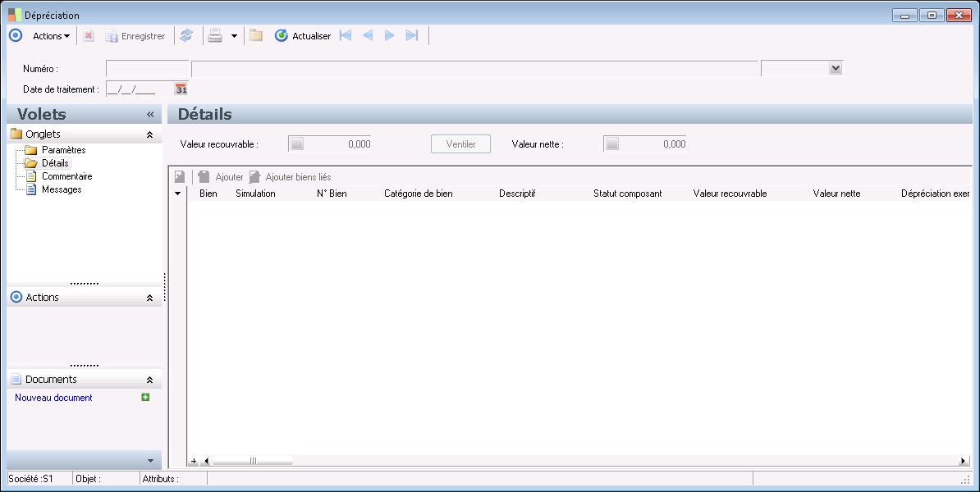Click the Date de traitement field
The width and height of the screenshot is (980, 492).
coord(140,89)
